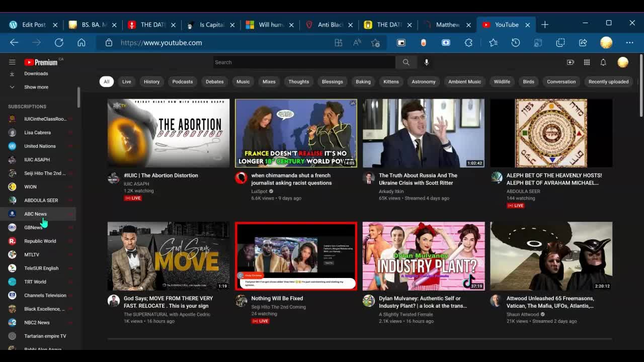Open the IUIC ASAPH channel avatar under Abortion video

click(x=114, y=178)
